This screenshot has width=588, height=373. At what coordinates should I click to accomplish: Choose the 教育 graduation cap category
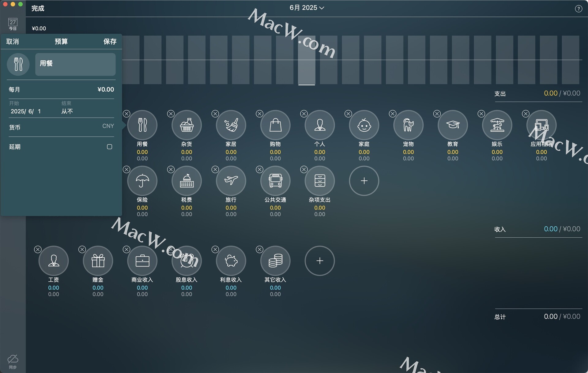[x=453, y=125]
